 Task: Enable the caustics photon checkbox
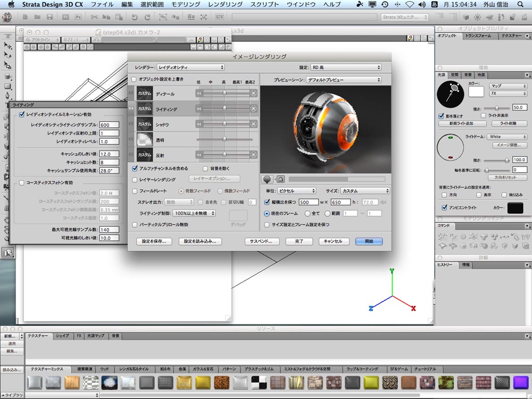click(x=22, y=182)
